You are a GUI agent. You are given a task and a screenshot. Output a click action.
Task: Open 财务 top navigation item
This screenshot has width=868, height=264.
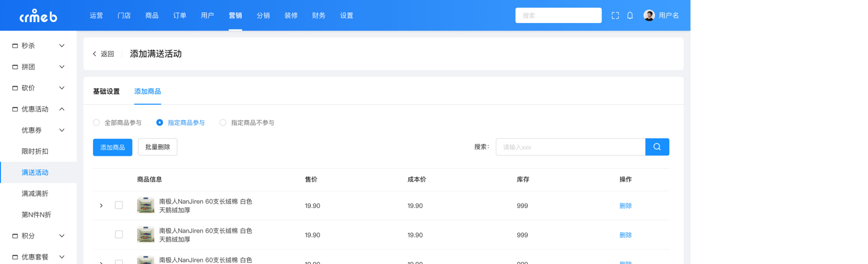coord(319,15)
